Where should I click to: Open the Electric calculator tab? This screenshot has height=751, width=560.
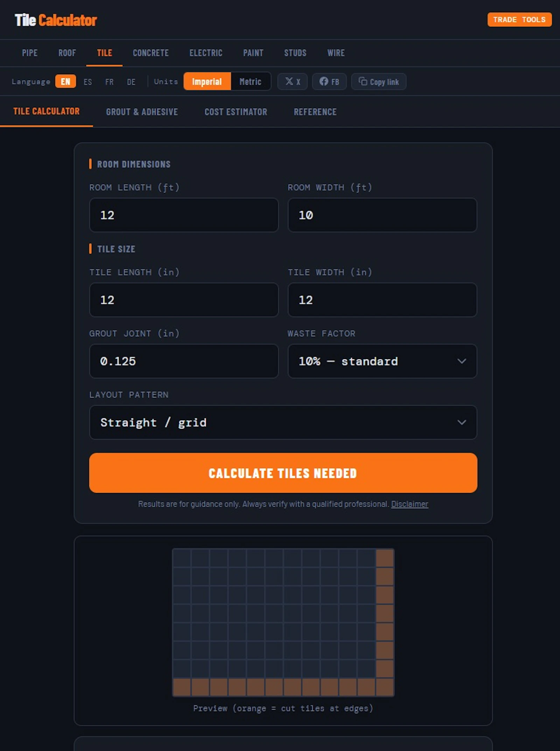[x=206, y=53]
